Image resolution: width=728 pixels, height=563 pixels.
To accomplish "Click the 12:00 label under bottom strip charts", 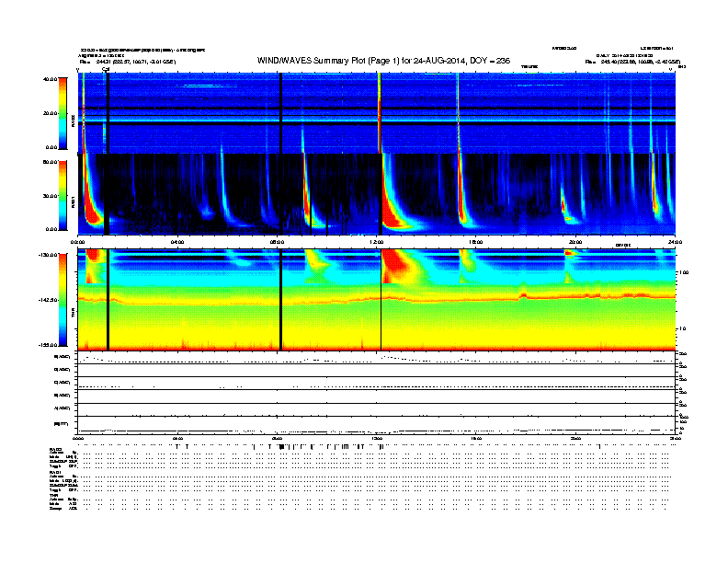I will coord(376,438).
